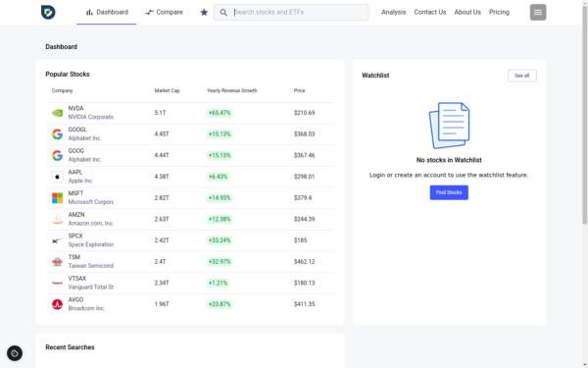Click the See all watchlist button

[x=522, y=76]
